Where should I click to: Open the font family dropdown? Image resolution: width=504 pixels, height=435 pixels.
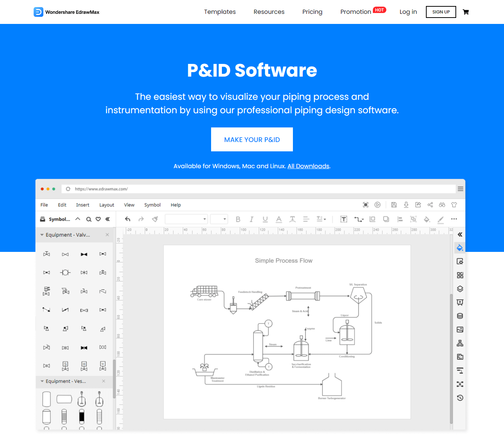tap(186, 219)
